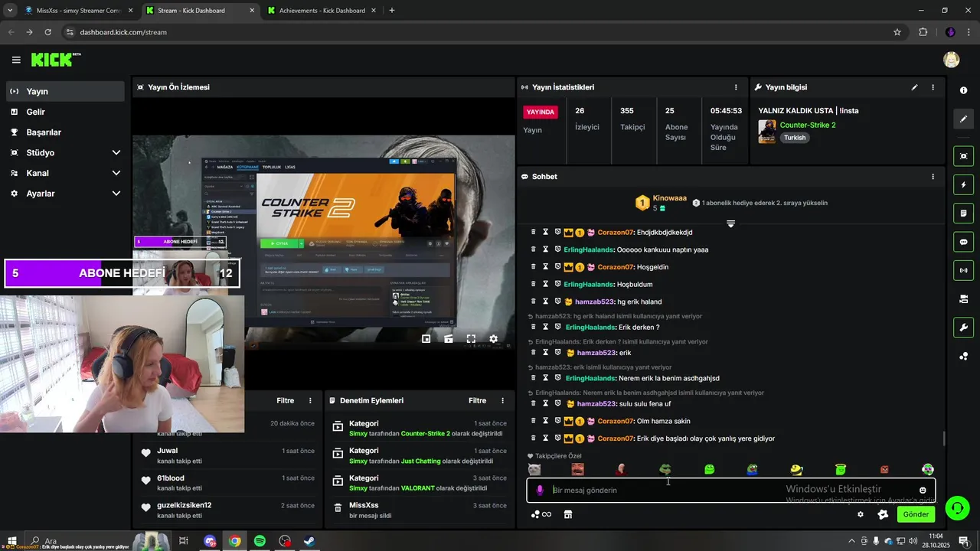
Task: Edit stream info with pencil icon in Yayın bilgisi header
Action: click(914, 87)
